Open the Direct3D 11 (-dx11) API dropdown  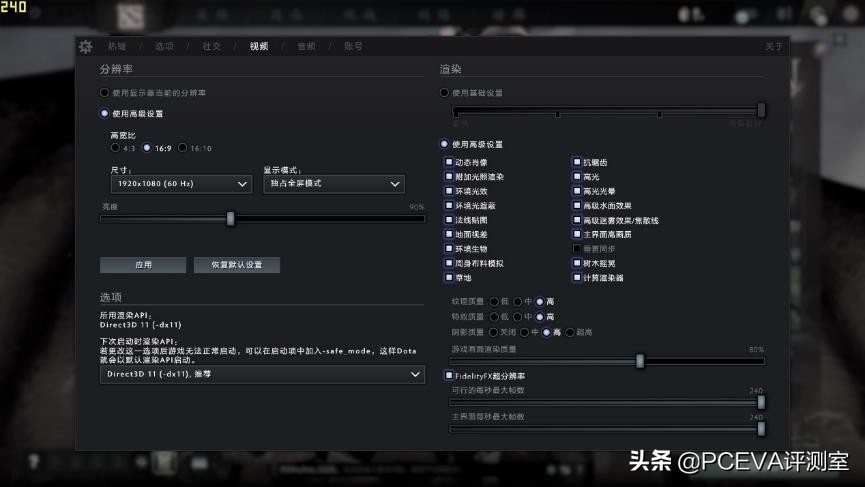263,374
